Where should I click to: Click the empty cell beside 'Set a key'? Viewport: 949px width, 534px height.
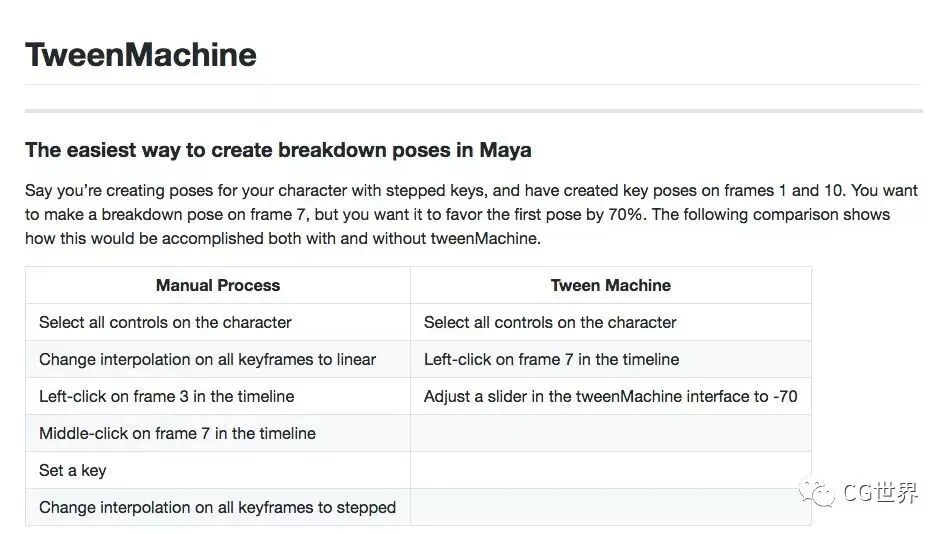click(x=610, y=470)
